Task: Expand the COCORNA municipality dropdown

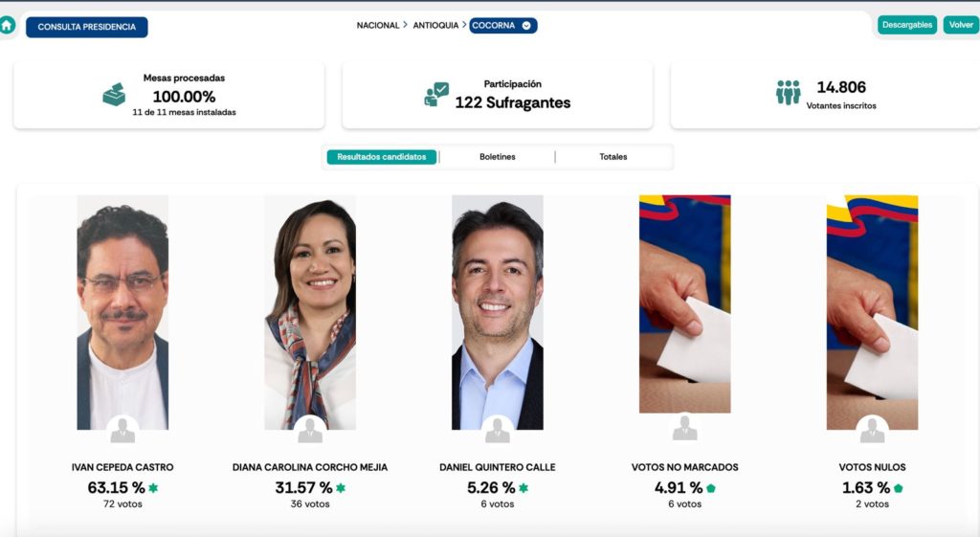Action: pos(503,26)
